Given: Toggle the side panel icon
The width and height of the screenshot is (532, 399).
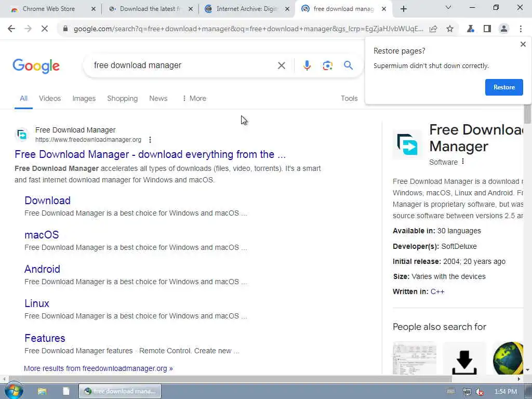Looking at the screenshot, I should click(487, 29).
